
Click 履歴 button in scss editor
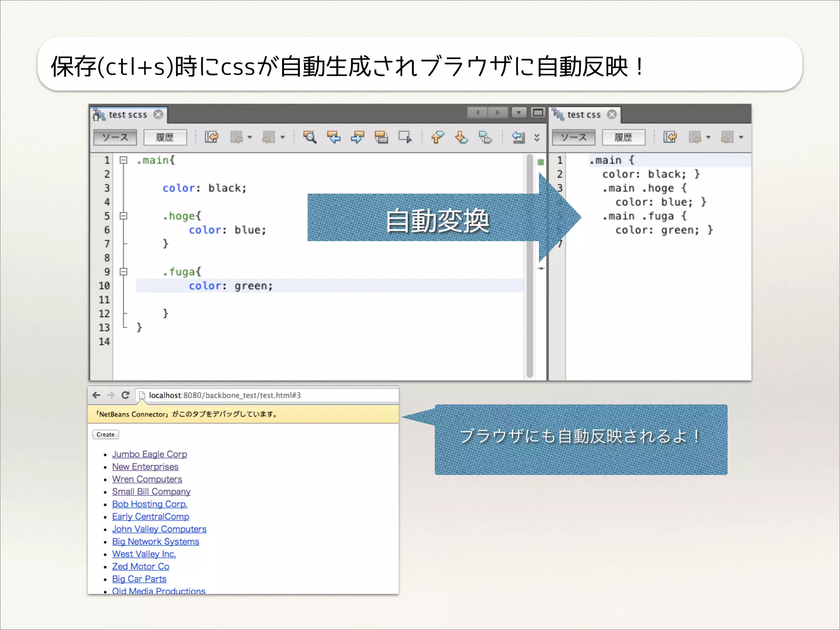[165, 137]
